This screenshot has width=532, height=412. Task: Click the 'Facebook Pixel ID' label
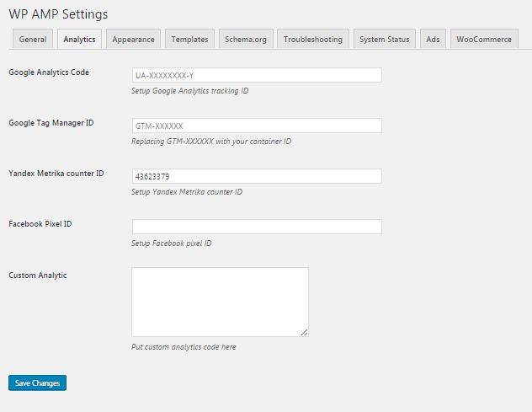pyautogui.click(x=40, y=224)
